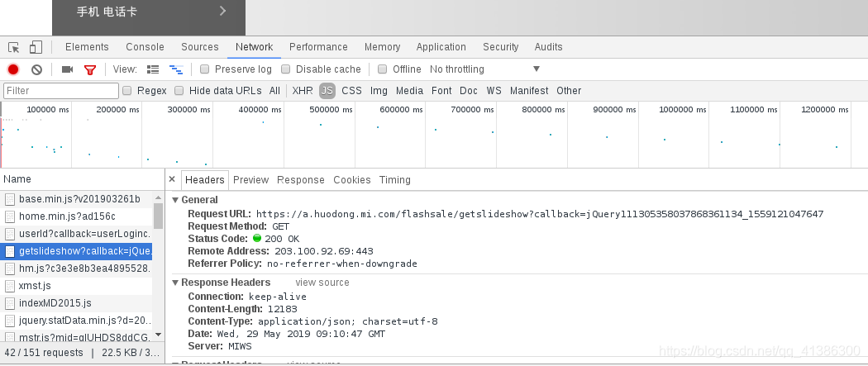
Task: Click scroll up arrow in request list
Action: [159, 198]
